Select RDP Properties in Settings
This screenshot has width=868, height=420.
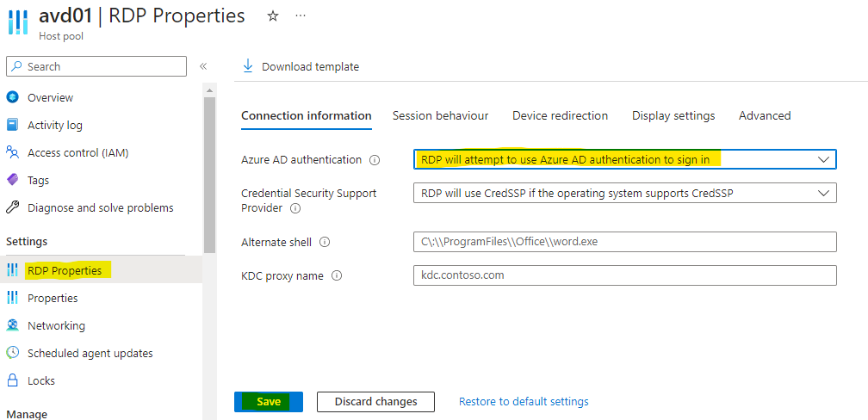[65, 270]
